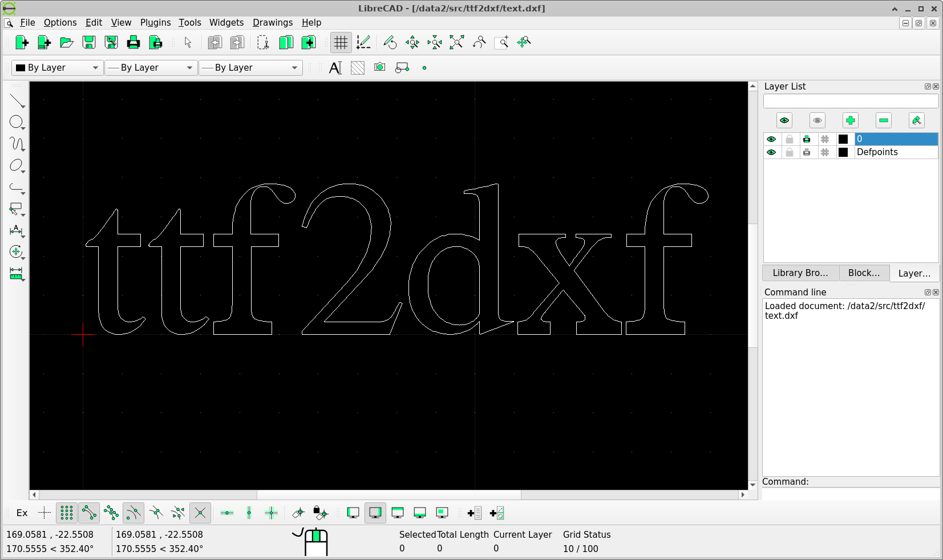Viewport: 943px width, 560px height.
Task: Toggle Snap on Endpoints
Action: 89,513
